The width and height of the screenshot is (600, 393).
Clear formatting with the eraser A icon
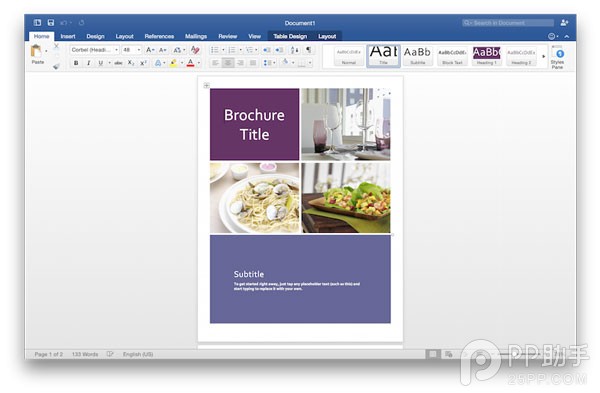point(195,50)
